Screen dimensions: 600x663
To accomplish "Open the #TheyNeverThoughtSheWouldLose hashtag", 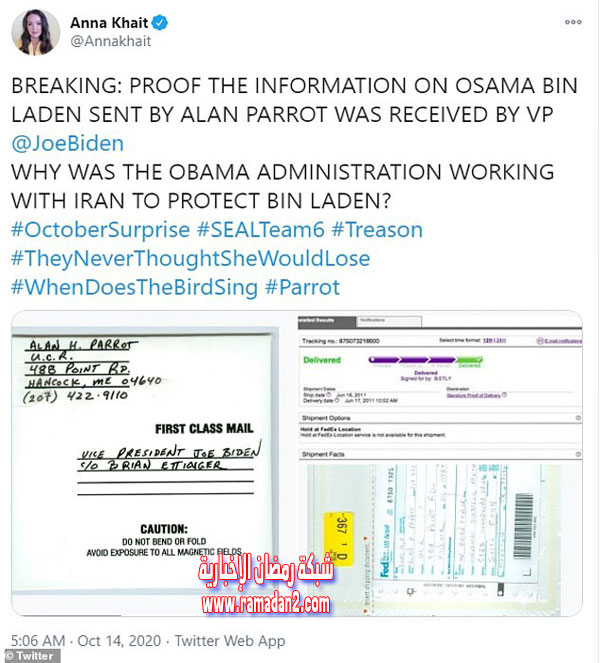I will (191, 258).
